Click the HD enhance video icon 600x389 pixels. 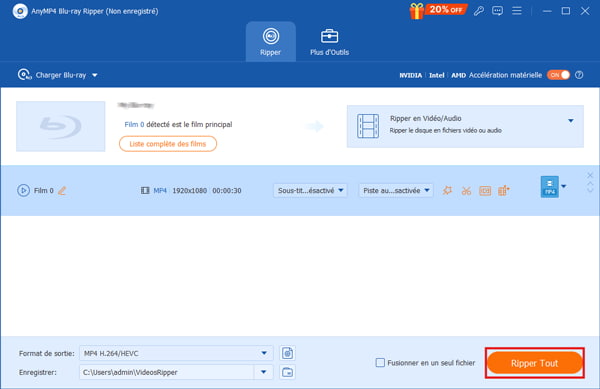[x=485, y=190]
